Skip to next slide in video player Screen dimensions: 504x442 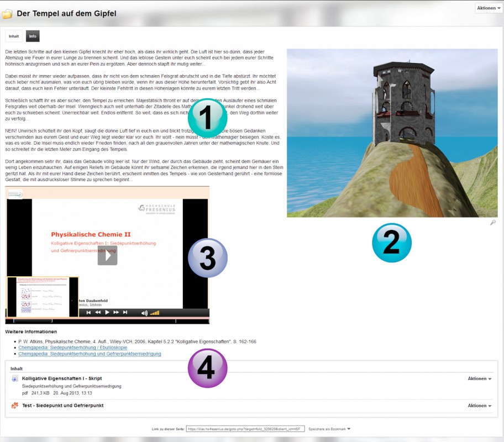(125, 313)
